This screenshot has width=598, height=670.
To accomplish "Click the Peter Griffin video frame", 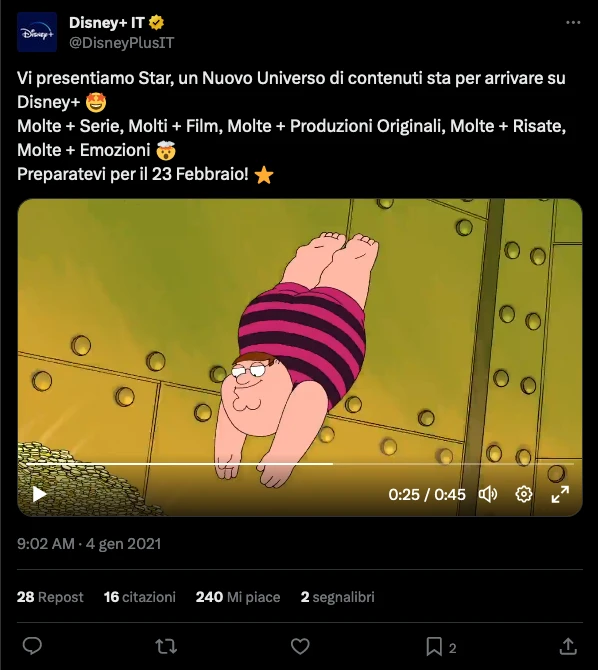I will tap(300, 333).
